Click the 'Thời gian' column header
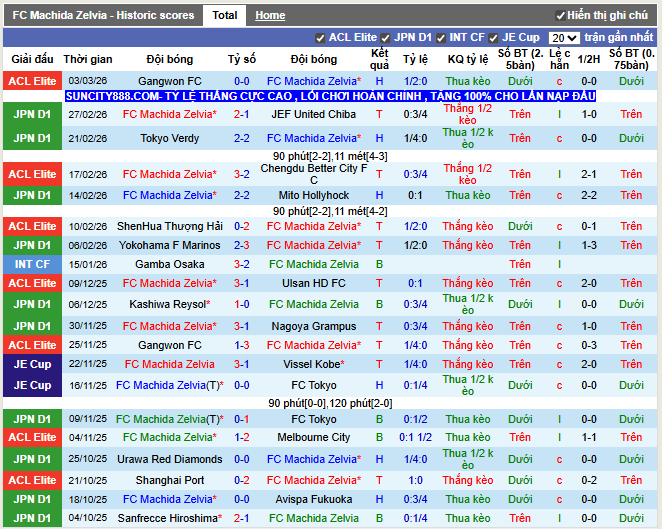Viewport: 662px width, 529px height. (x=88, y=59)
